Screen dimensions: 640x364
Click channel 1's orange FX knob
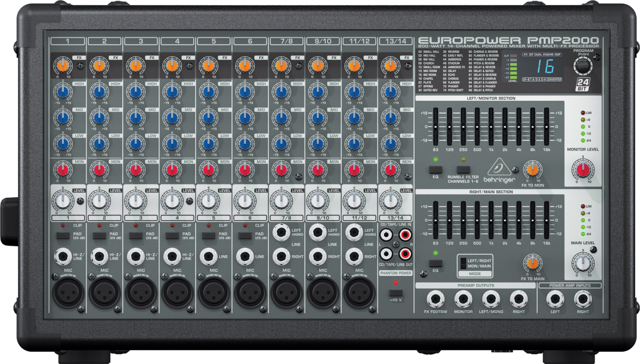(x=63, y=66)
